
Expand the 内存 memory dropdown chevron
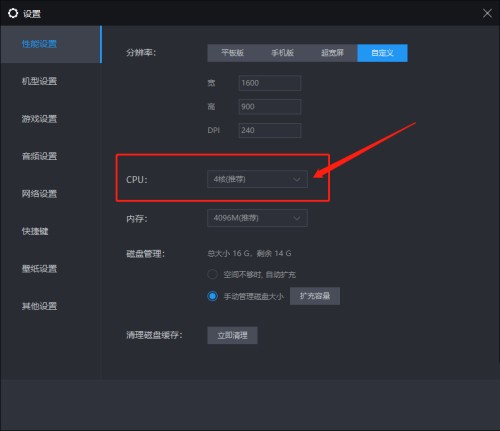296,218
